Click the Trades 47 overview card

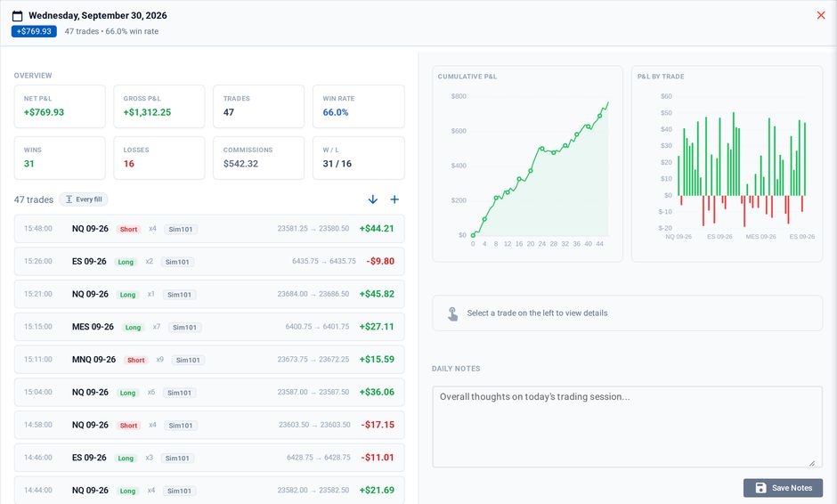click(259, 106)
